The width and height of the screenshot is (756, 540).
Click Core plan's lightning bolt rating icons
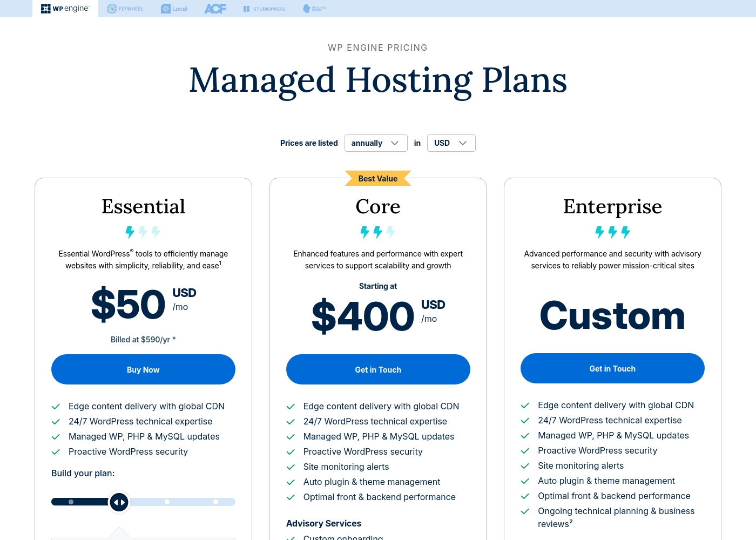coord(378,232)
